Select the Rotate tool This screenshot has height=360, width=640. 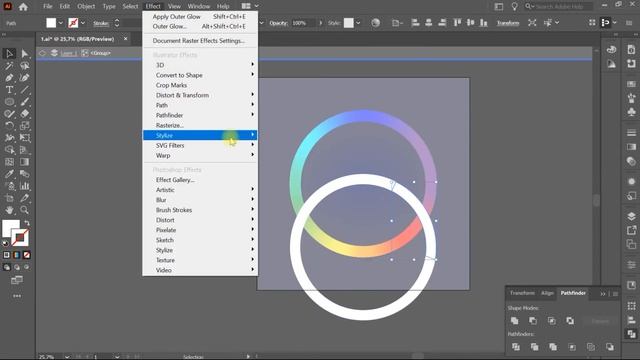coord(9,126)
